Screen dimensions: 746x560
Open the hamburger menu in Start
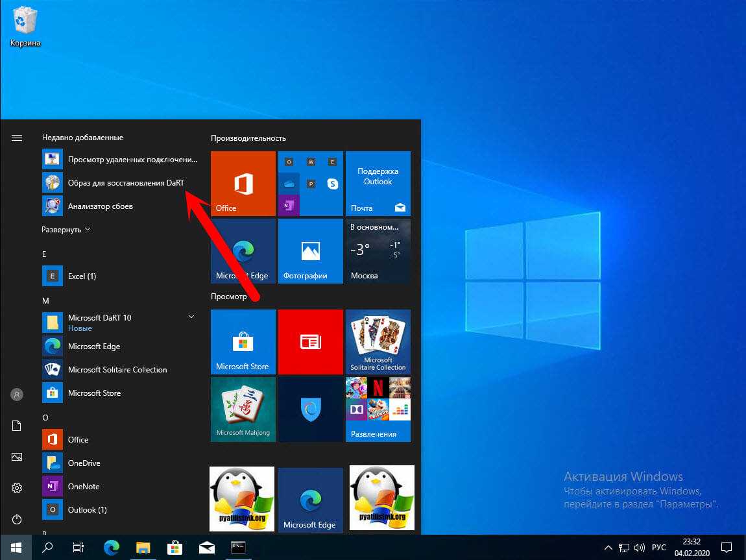[x=17, y=138]
